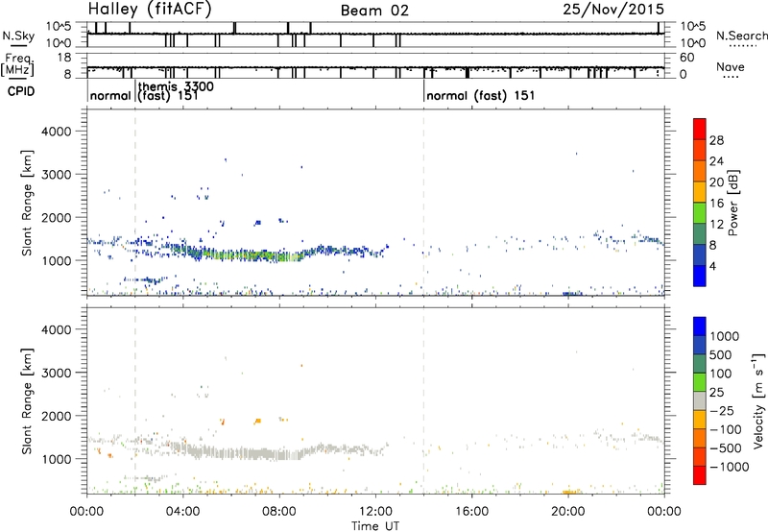The height and width of the screenshot is (532, 768).
Task: Click the velocity colorbar tick "-25"
Action: [722, 411]
